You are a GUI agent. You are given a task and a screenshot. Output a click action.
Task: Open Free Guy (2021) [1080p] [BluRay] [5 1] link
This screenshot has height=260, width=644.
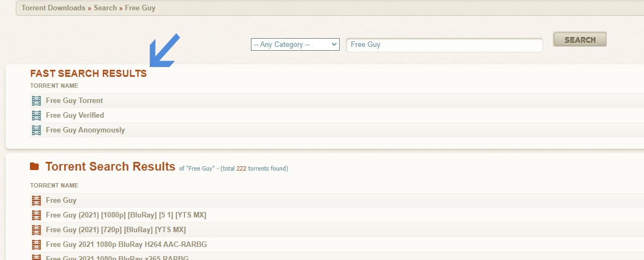tap(126, 215)
